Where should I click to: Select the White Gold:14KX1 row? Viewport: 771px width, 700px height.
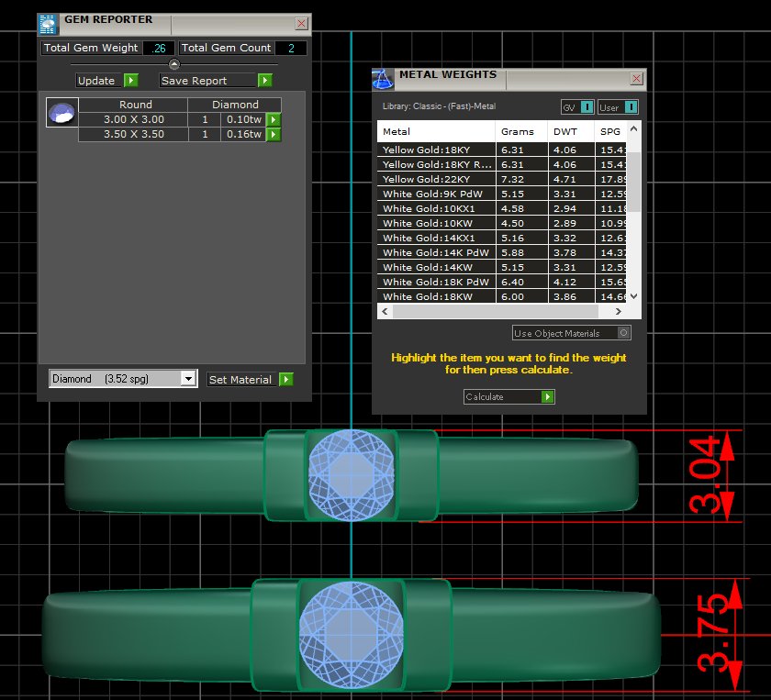(501, 239)
